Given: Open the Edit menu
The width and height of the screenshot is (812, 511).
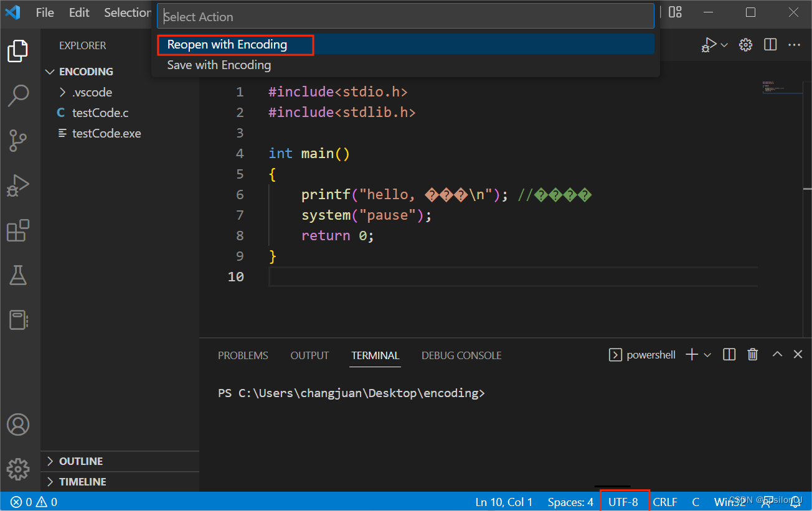Looking at the screenshot, I should (79, 12).
